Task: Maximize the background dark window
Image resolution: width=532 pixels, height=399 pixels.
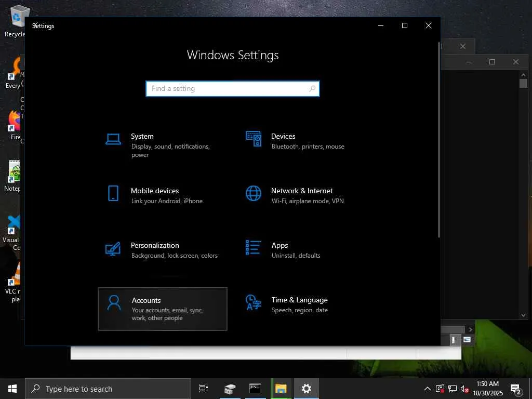Action: [x=492, y=62]
